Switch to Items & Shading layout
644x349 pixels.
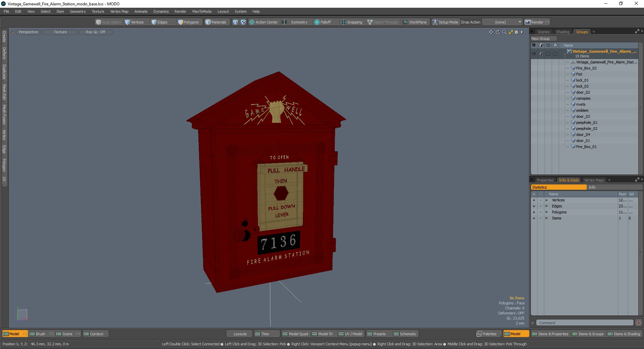(x=624, y=334)
